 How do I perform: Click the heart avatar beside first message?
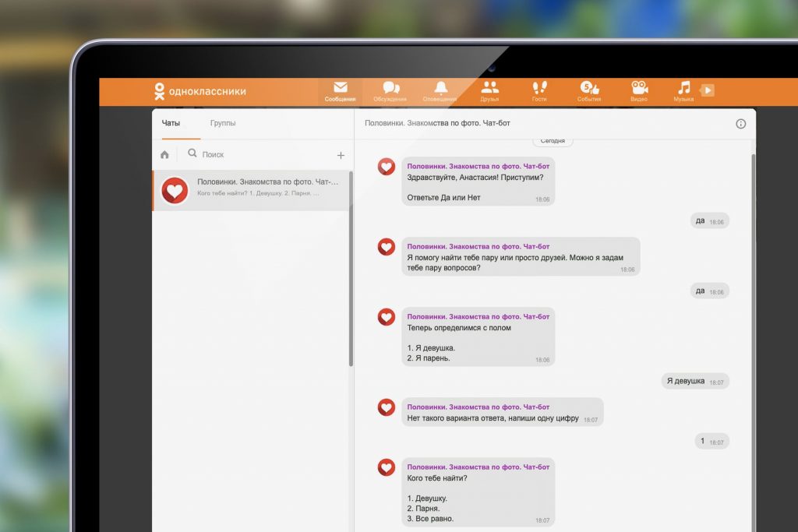[387, 166]
